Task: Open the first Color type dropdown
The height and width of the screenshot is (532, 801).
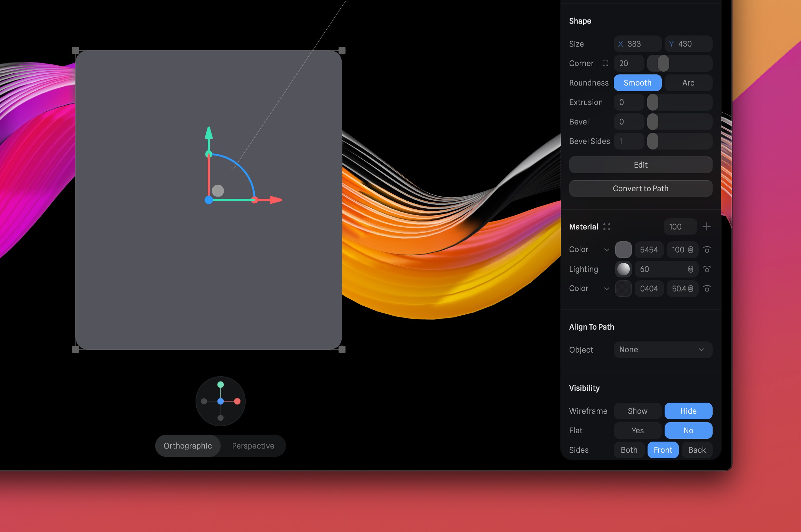Action: coord(607,250)
